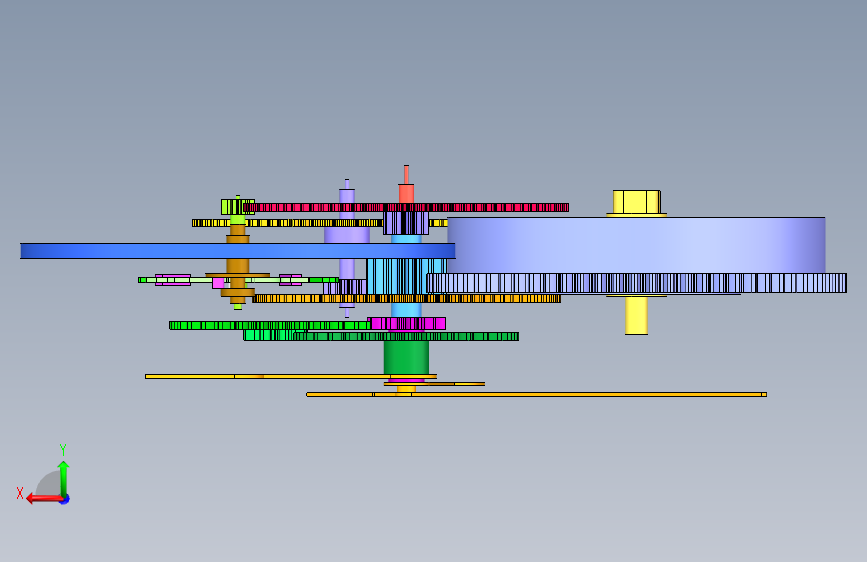Select the wide cyan pinion on the center shaft
This screenshot has height=562, width=867.
[406, 277]
